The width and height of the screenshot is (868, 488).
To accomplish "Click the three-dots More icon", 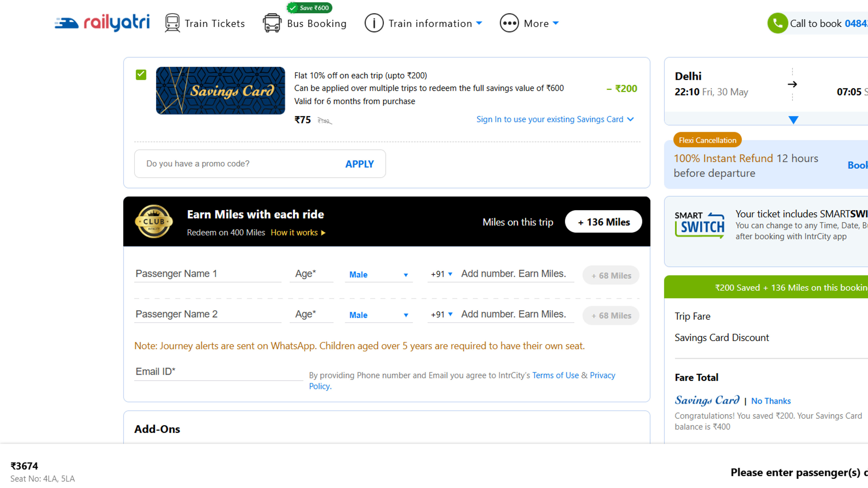I will (509, 23).
